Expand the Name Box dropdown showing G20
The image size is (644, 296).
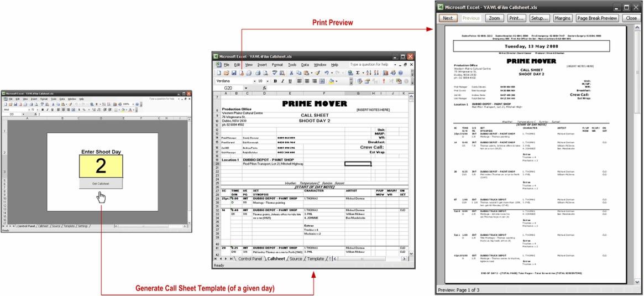246,88
